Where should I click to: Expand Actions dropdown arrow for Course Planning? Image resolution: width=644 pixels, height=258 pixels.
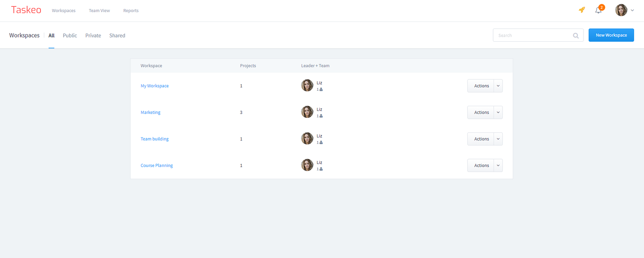[x=498, y=165]
